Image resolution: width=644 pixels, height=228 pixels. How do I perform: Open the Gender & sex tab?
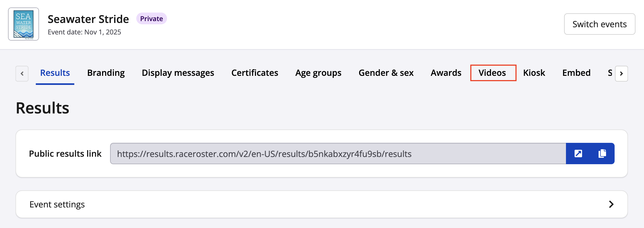point(386,73)
